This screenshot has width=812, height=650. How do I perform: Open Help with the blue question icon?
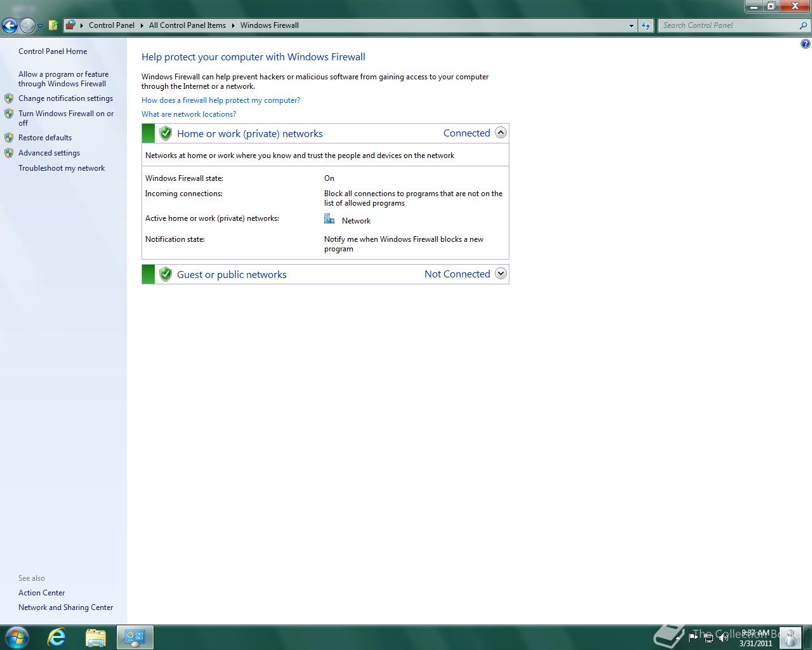click(x=805, y=44)
